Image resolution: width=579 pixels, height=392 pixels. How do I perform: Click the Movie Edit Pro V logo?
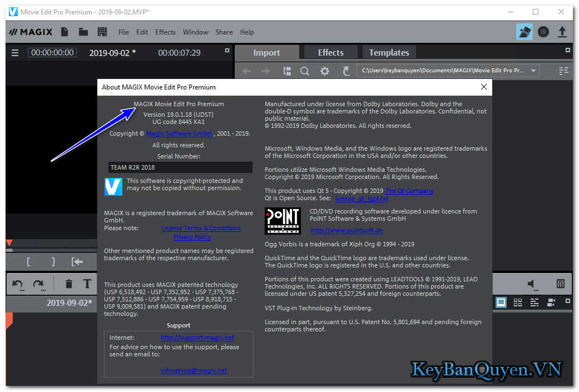click(x=113, y=186)
